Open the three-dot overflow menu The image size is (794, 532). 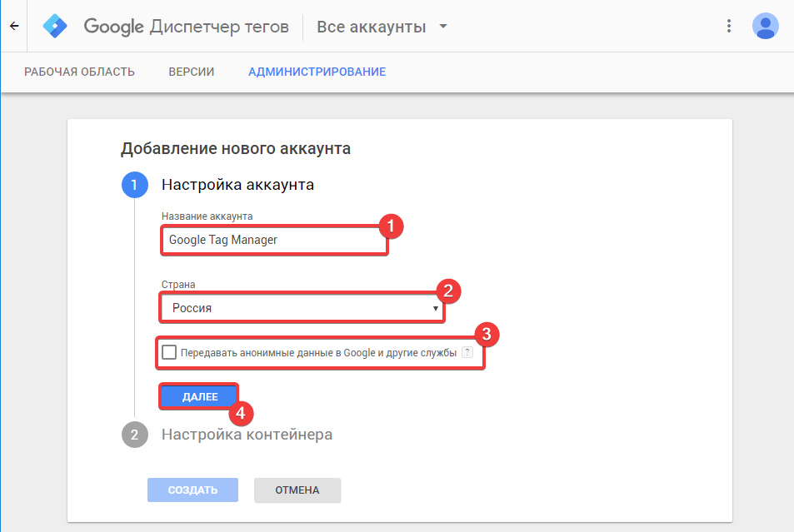pyautogui.click(x=729, y=26)
